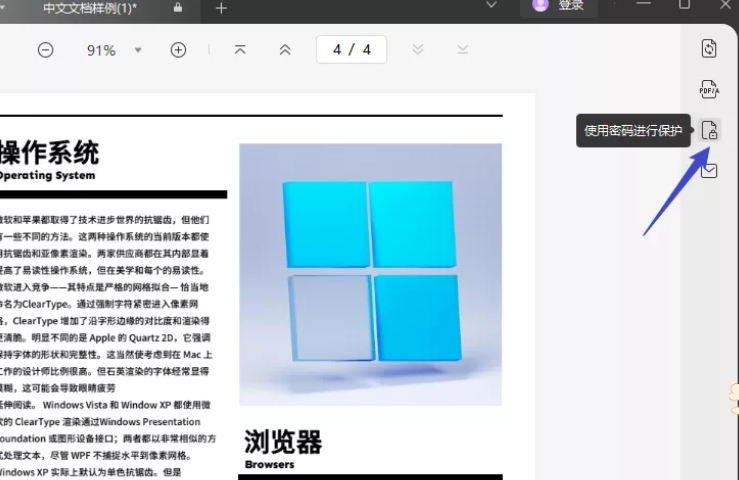739x480 pixels.
Task: Click the 操作系统 heading
Action: (x=49, y=153)
